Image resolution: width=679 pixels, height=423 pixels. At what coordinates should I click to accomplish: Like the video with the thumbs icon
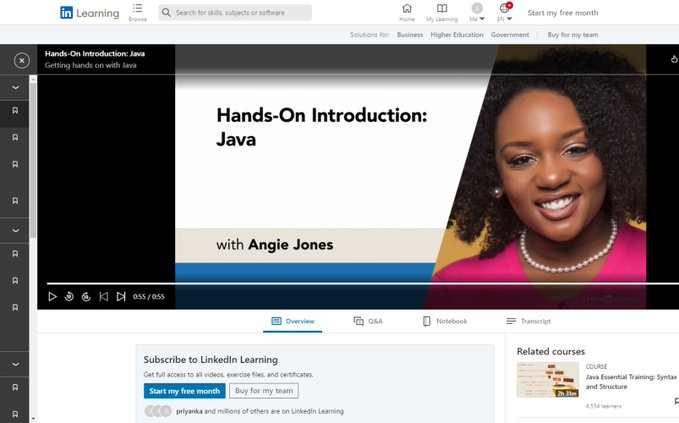pyautogui.click(x=674, y=59)
